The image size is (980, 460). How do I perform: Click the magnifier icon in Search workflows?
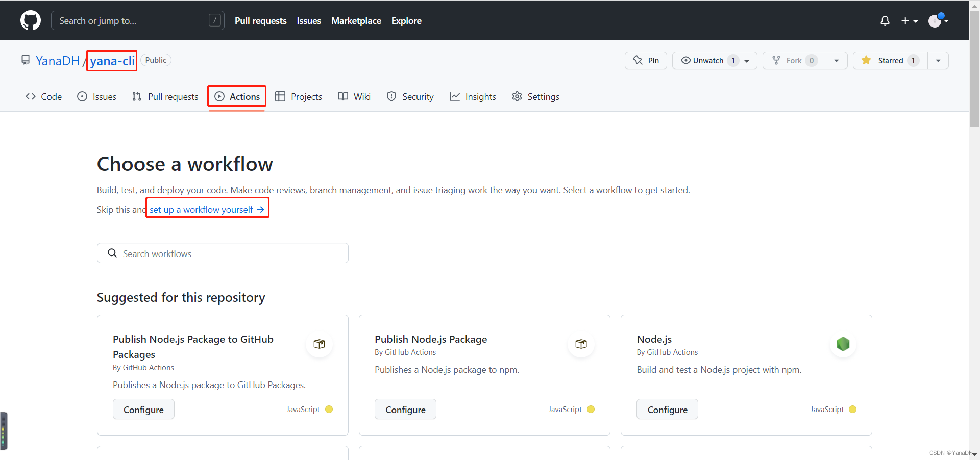(112, 253)
